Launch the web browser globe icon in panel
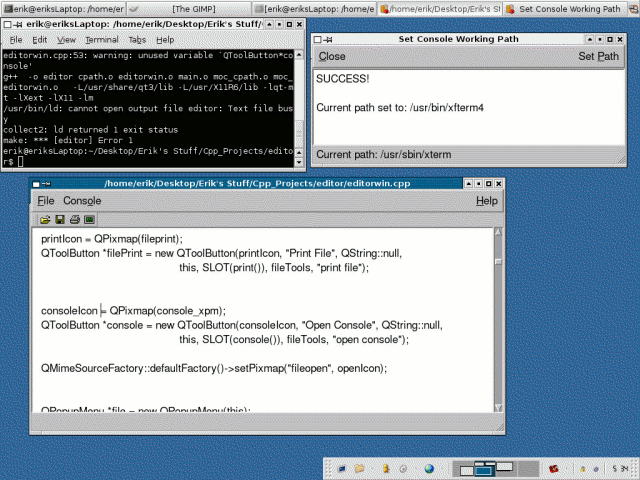This screenshot has width=640, height=480. 429,467
